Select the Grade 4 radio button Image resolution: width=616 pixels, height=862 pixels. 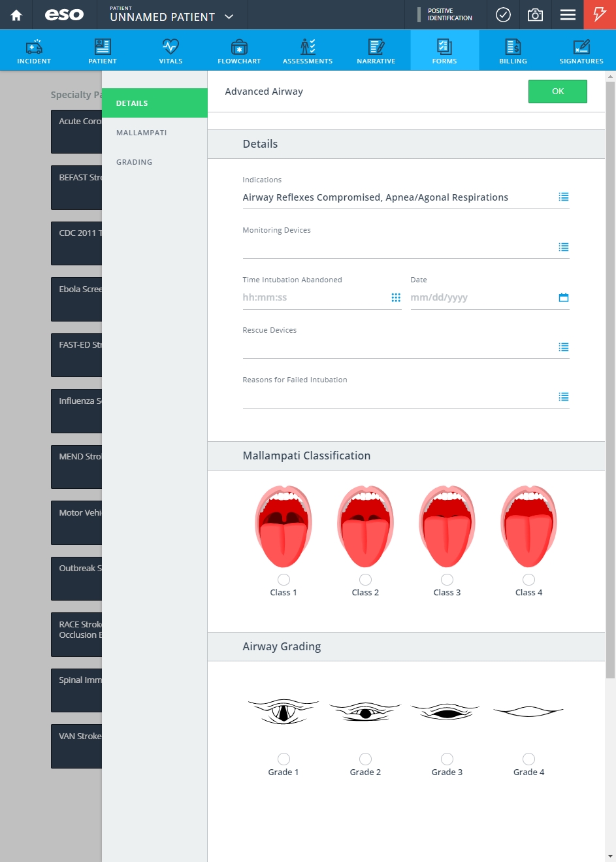tap(528, 759)
